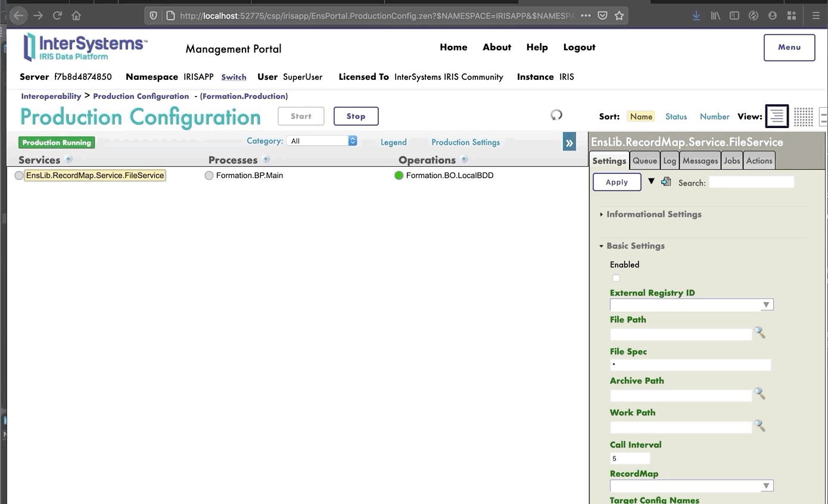Open the External Registry ID dropdown

tap(691, 305)
